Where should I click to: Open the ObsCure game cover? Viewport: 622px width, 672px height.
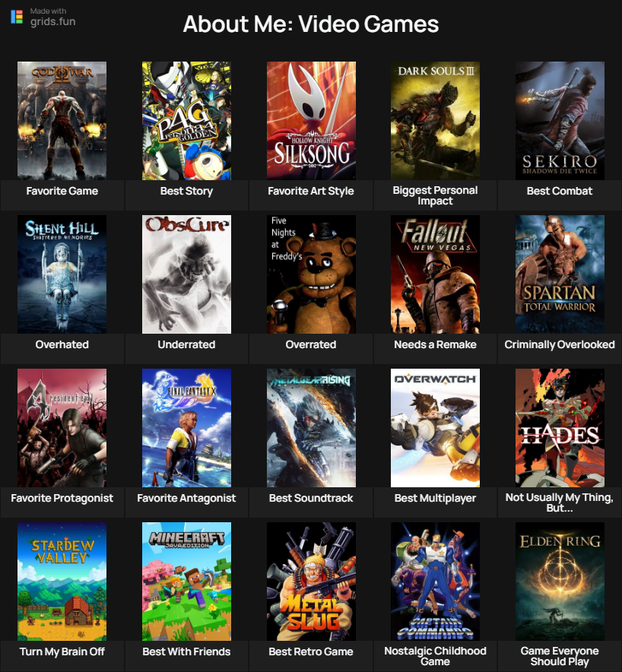186,274
